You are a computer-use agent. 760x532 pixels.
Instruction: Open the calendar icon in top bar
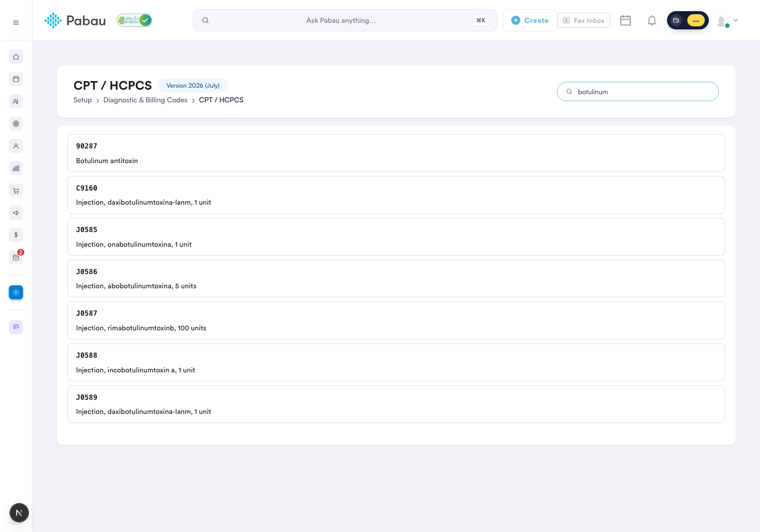tap(625, 20)
